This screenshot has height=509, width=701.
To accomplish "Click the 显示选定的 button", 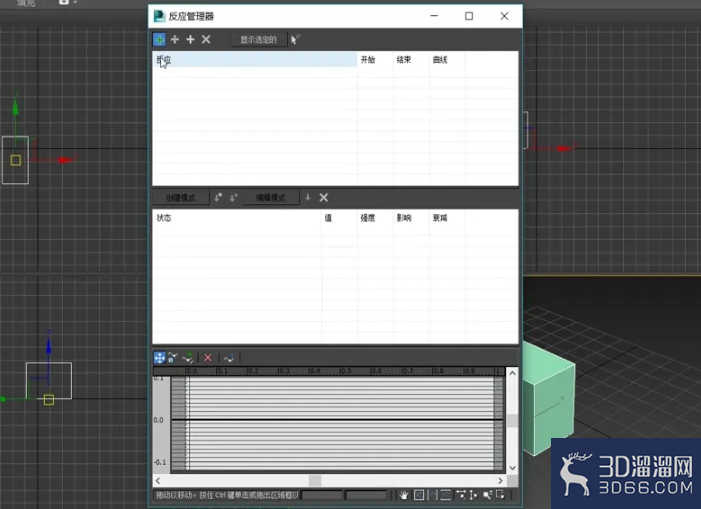I will (x=258, y=40).
